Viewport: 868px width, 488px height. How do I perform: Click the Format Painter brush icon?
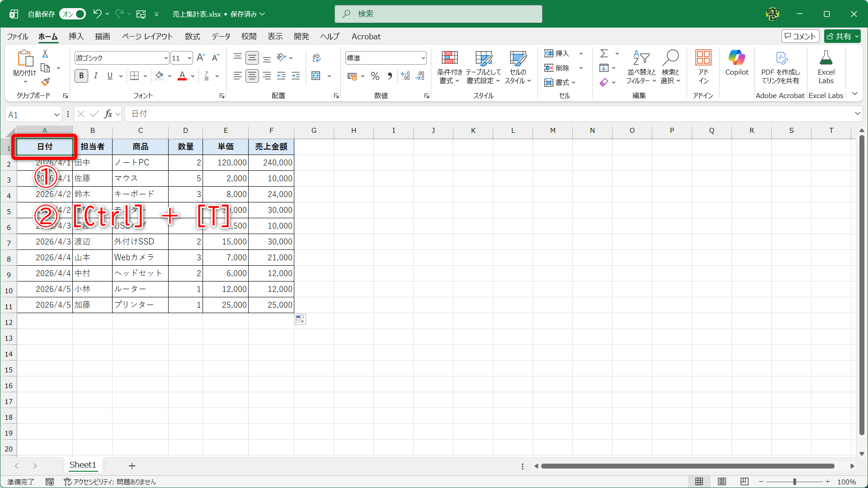(45, 82)
